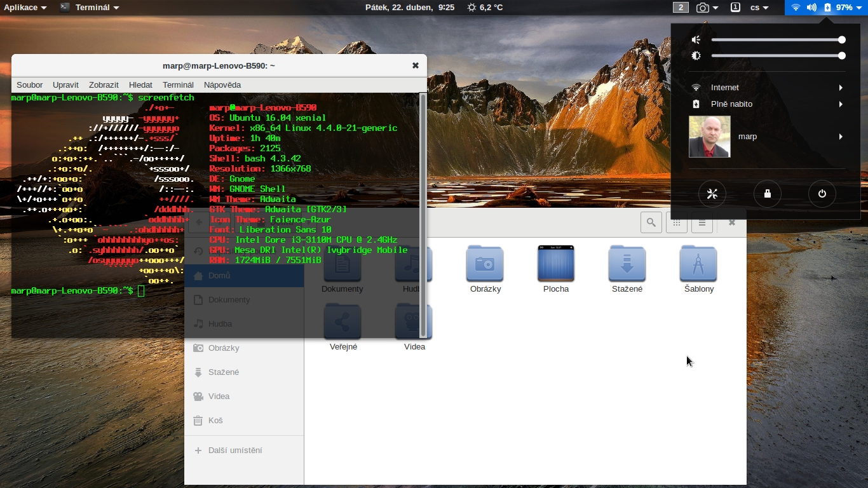Open the Zobrazit menu in the terminal
Image resolution: width=868 pixels, height=488 pixels.
point(104,85)
